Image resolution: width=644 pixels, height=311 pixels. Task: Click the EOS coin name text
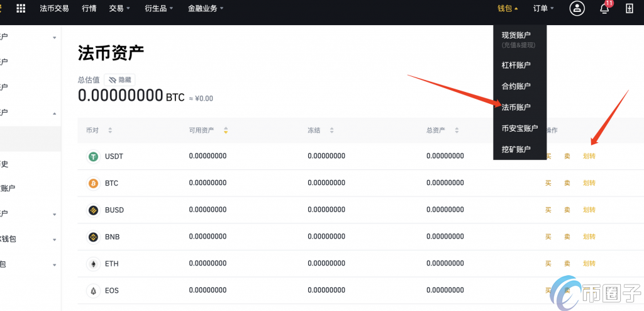click(112, 291)
